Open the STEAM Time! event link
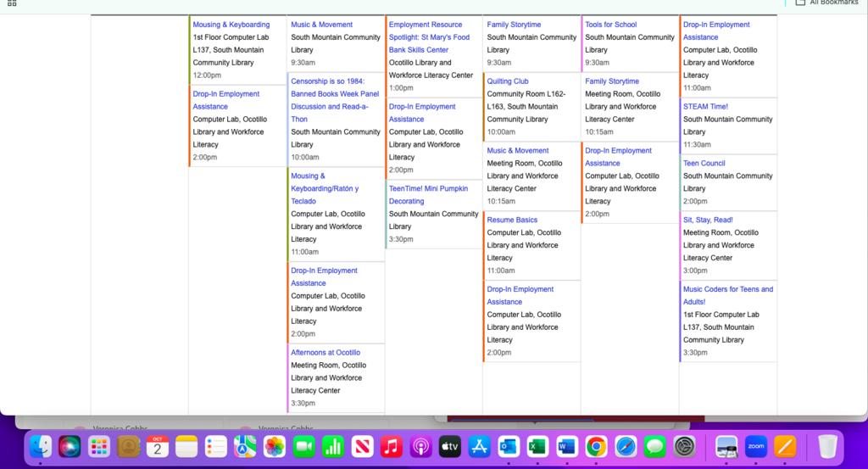 705,107
